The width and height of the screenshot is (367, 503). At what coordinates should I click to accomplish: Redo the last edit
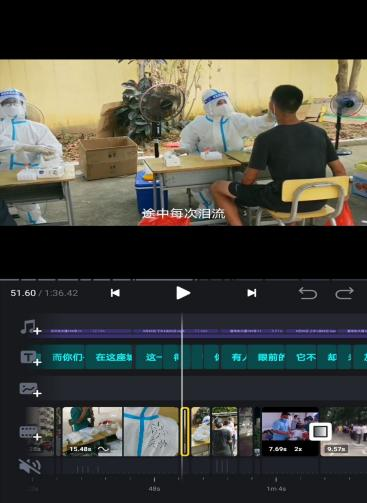pyautogui.click(x=344, y=293)
